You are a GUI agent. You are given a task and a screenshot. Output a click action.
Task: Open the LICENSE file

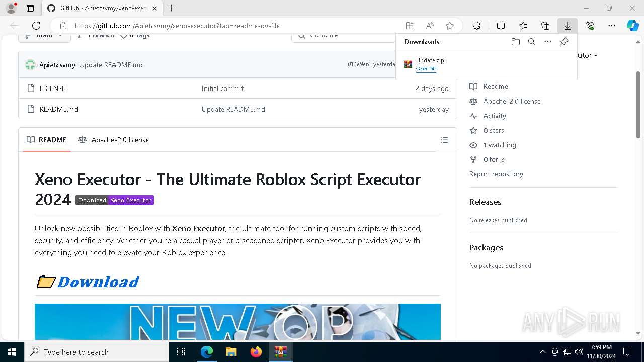[x=52, y=88]
